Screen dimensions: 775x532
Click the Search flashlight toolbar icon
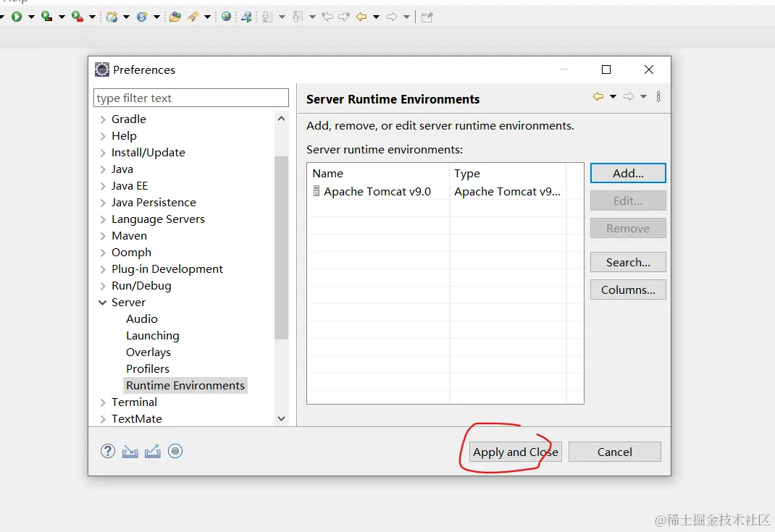click(x=193, y=17)
